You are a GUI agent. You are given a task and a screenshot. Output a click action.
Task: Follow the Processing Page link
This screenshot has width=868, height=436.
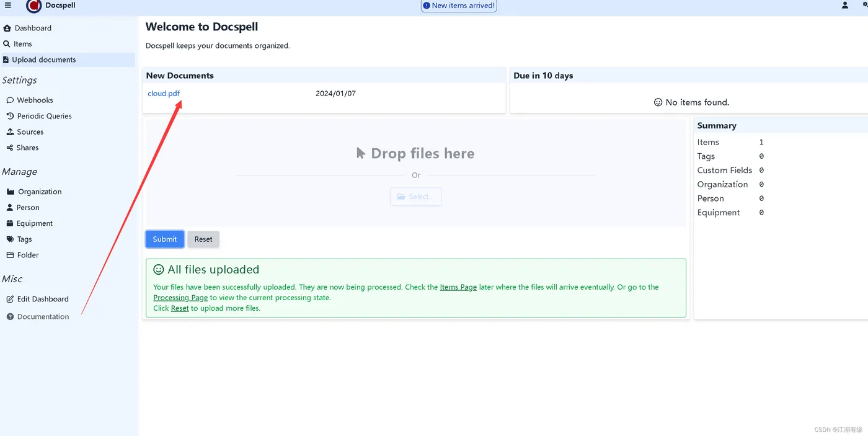180,298
